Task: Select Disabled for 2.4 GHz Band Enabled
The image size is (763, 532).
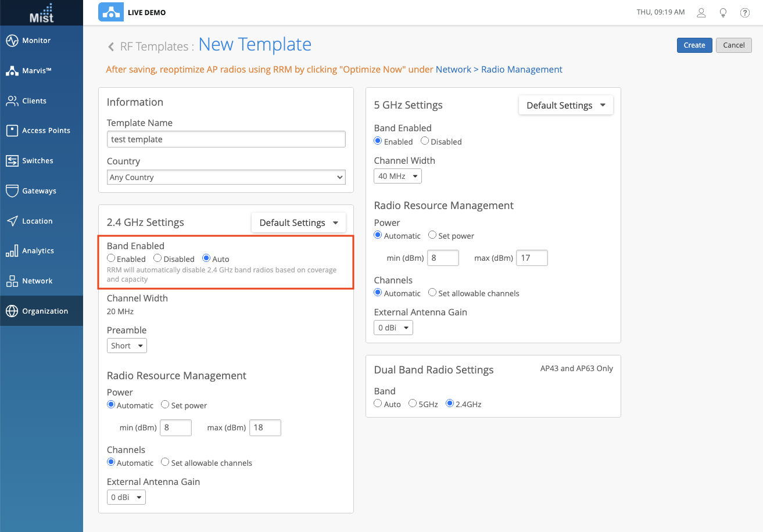Action: pyautogui.click(x=157, y=258)
